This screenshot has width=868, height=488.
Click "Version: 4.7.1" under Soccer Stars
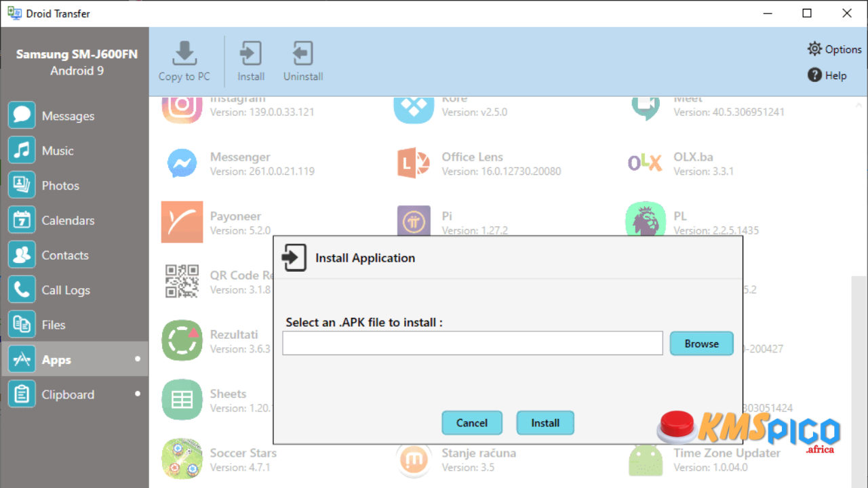coord(240,468)
